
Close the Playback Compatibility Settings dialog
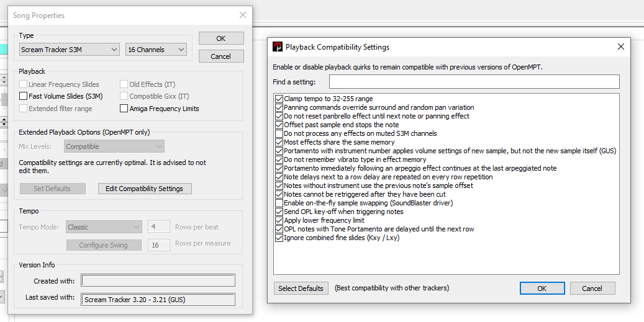620,47
